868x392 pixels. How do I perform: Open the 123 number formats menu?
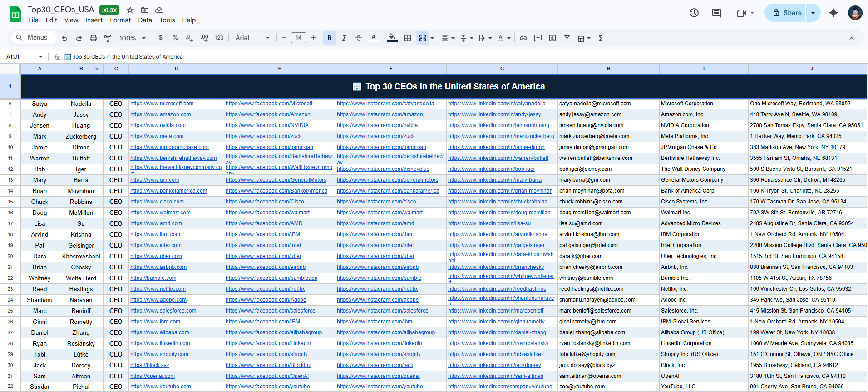(219, 38)
